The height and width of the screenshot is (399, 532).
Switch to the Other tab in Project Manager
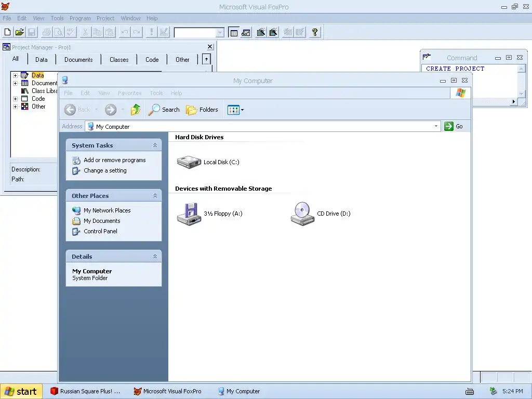pos(182,60)
